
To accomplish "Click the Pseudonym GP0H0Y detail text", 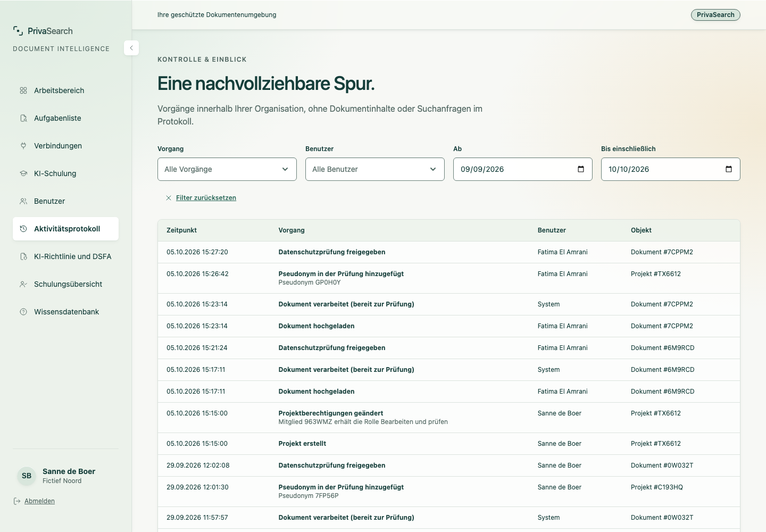I will [310, 282].
